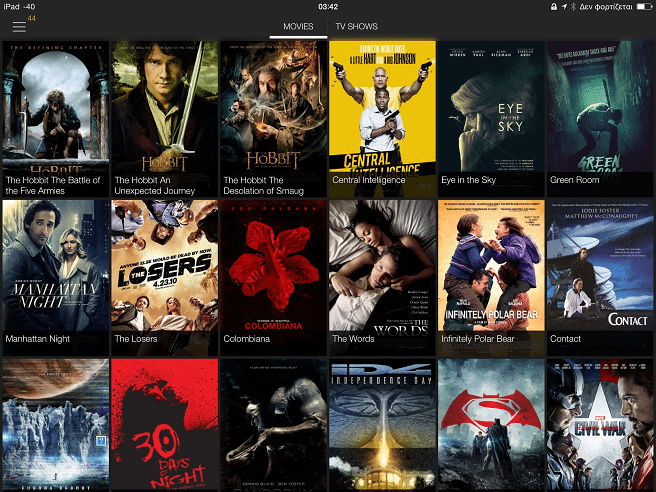Select the Civil War movie poster
Screen dimensions: 656x492
tap(600, 425)
